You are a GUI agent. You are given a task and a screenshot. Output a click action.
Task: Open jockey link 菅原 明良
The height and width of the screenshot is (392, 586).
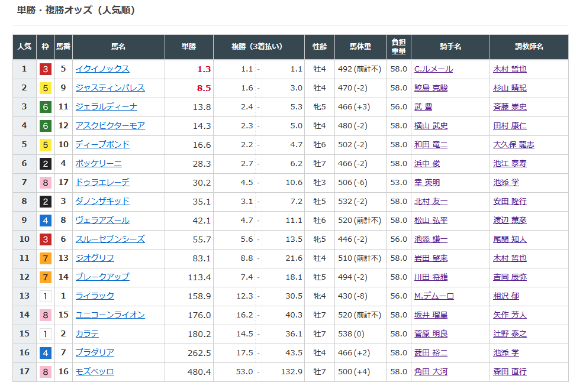[x=431, y=333]
